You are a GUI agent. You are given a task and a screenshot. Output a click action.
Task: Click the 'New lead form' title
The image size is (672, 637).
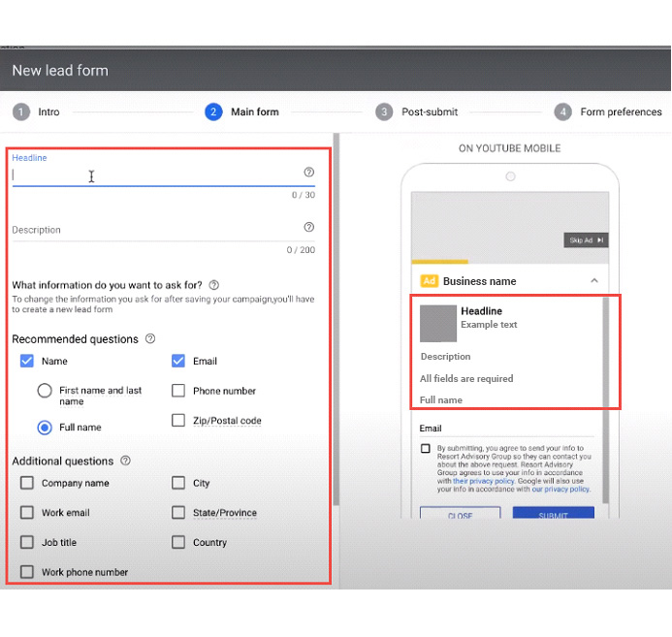pos(60,71)
